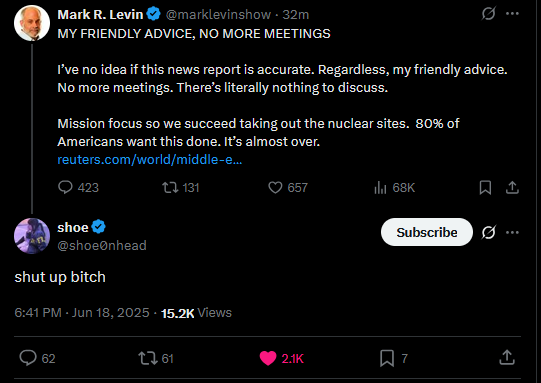The image size is (541, 383).
Task: Unlike shoe's post with pink heart
Action: [268, 358]
